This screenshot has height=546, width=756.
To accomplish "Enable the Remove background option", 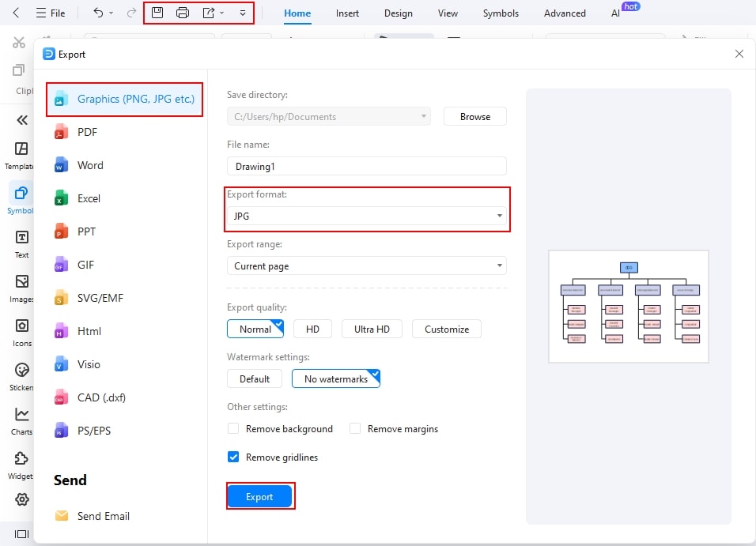I will coord(233,428).
